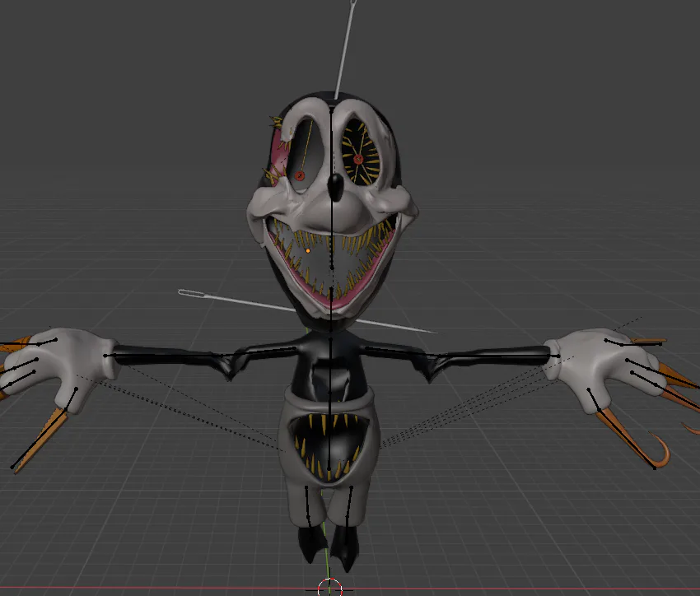Select the character's black nose

tap(335, 187)
